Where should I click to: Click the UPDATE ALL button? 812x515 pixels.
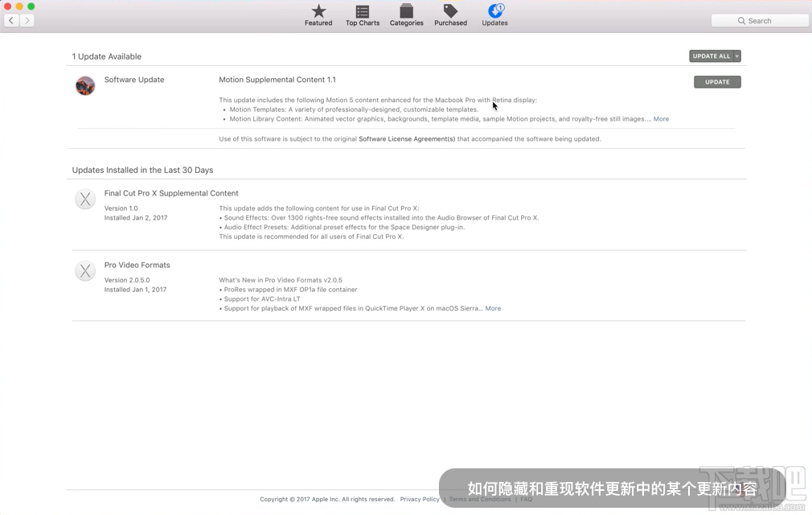(711, 56)
